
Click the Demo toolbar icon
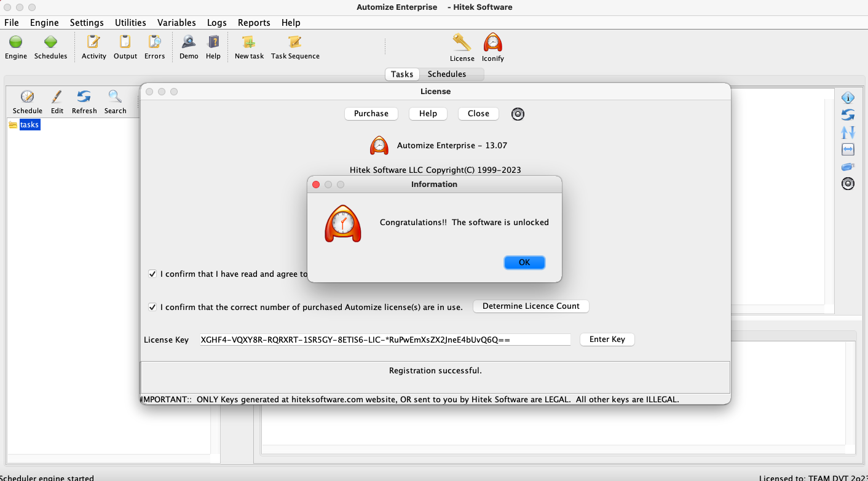pos(189,42)
